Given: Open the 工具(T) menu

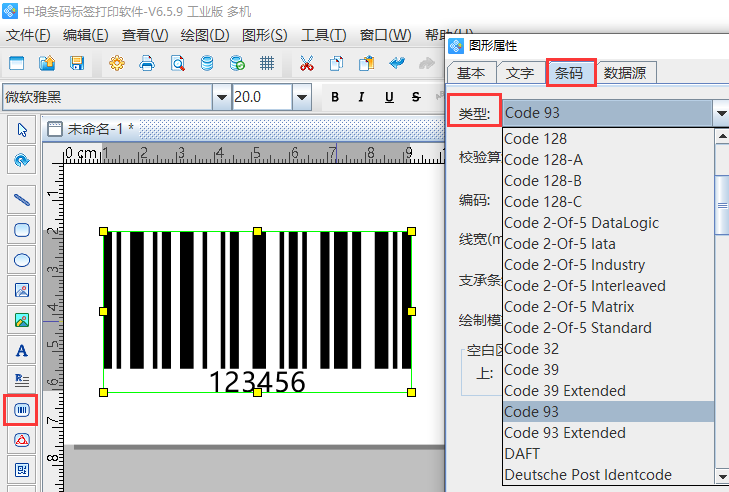Looking at the screenshot, I should click(x=324, y=35).
